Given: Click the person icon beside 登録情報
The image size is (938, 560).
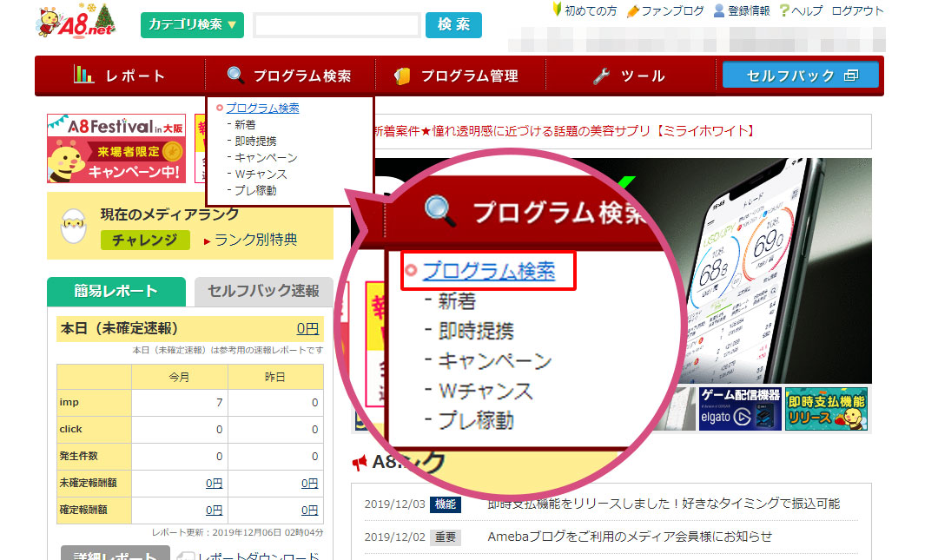Looking at the screenshot, I should pyautogui.click(x=719, y=10).
